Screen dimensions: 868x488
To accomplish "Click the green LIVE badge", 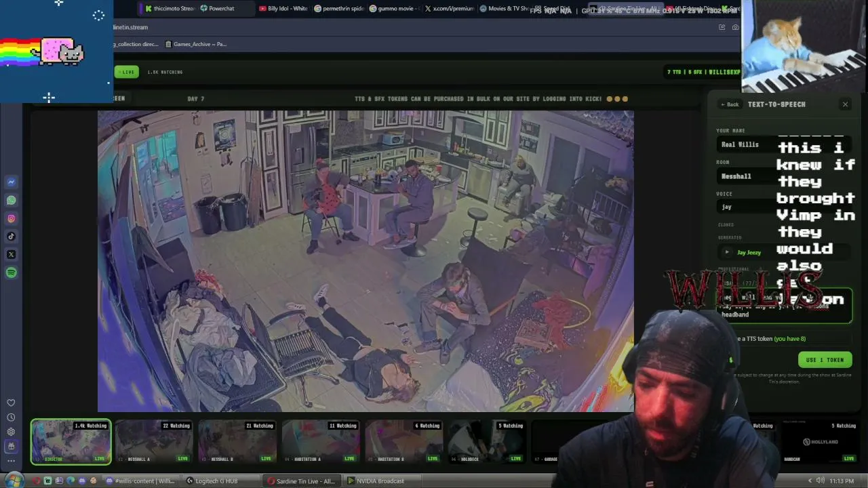I will tap(126, 72).
